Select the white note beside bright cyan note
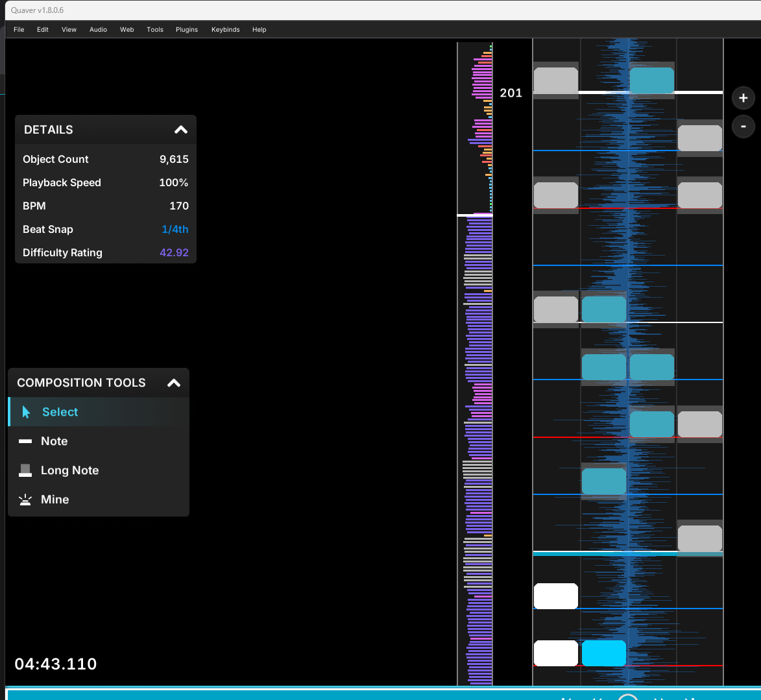761x700 pixels. [x=556, y=653]
